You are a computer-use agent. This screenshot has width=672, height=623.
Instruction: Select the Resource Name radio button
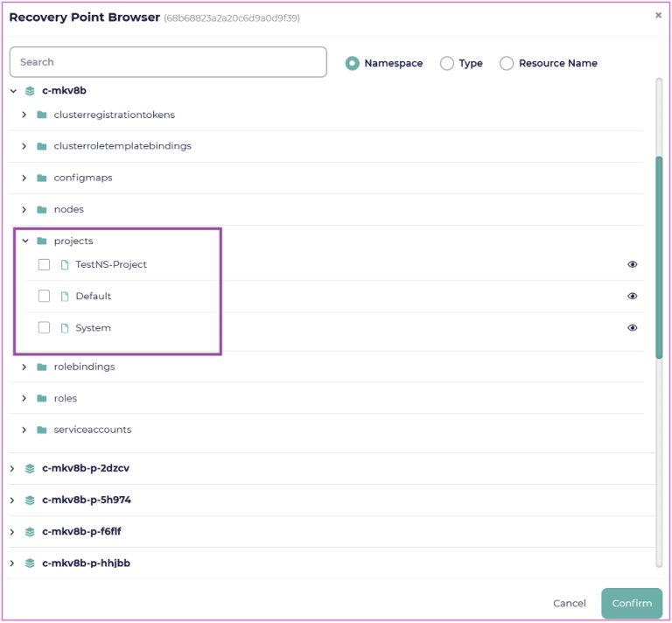pos(507,63)
